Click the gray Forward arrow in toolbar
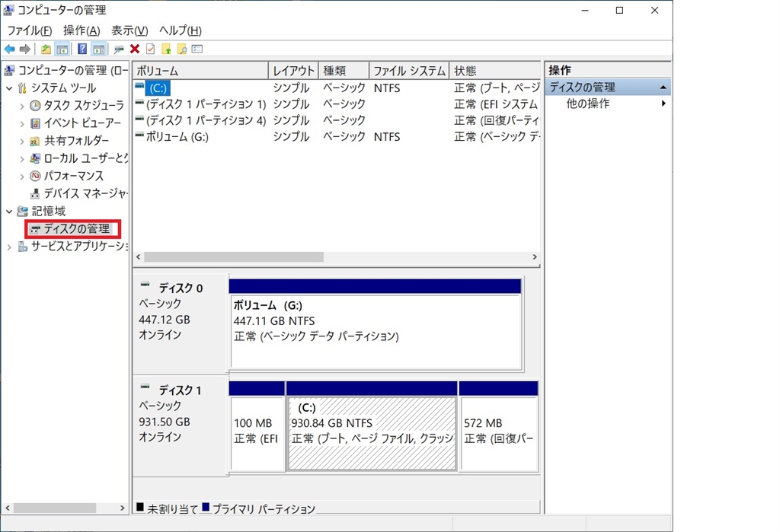This screenshot has width=780, height=532. point(25,49)
